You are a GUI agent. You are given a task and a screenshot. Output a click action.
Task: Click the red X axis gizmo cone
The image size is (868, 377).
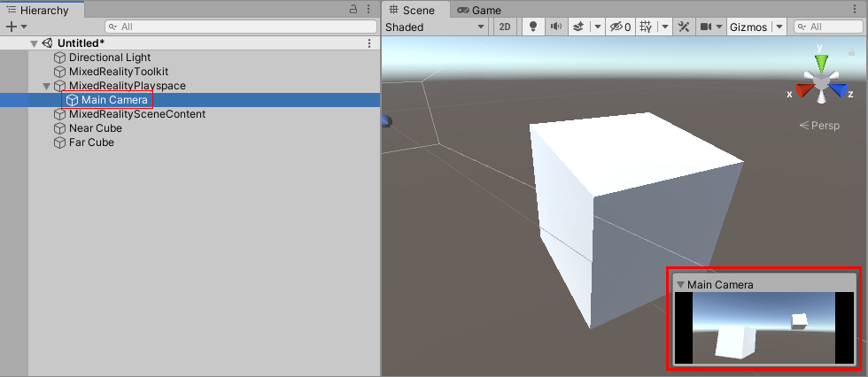click(802, 91)
